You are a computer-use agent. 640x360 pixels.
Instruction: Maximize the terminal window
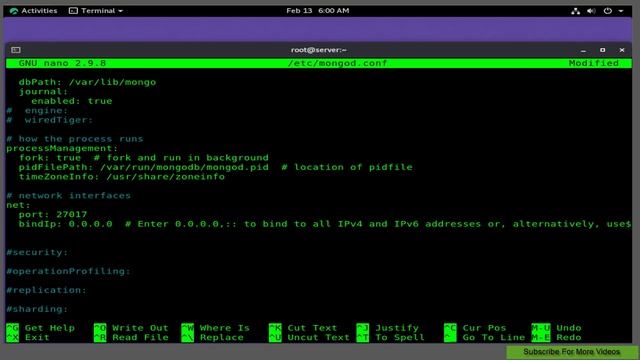click(x=602, y=50)
